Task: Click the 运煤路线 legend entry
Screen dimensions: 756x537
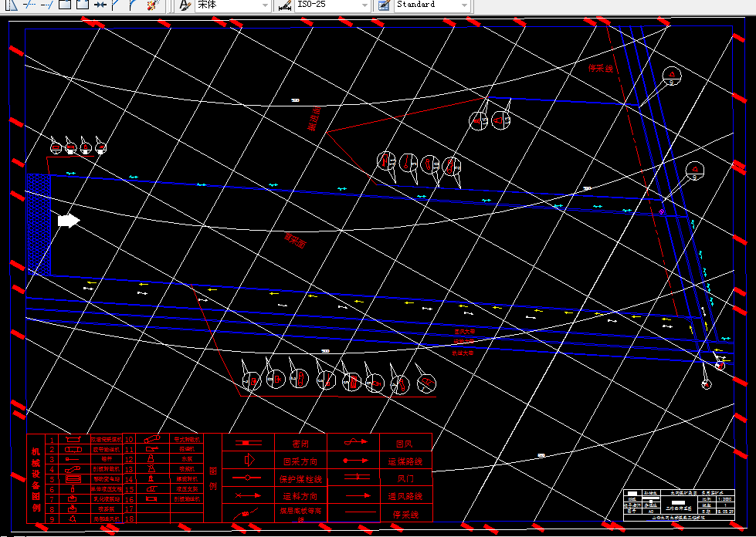Action: [x=405, y=461]
